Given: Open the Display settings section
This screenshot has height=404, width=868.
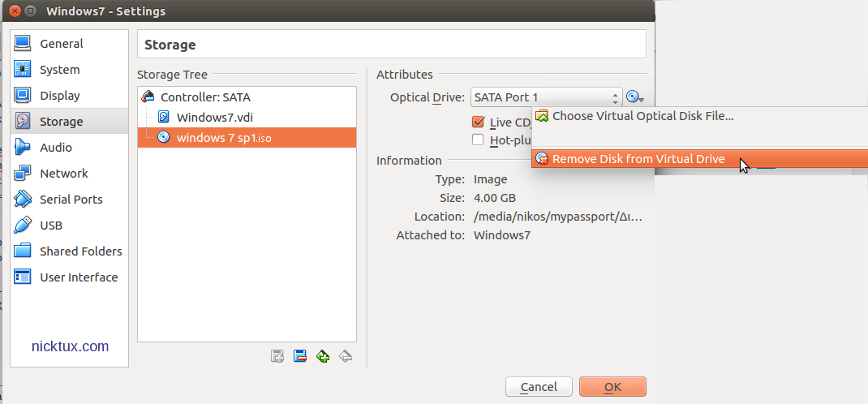Looking at the screenshot, I should point(59,96).
